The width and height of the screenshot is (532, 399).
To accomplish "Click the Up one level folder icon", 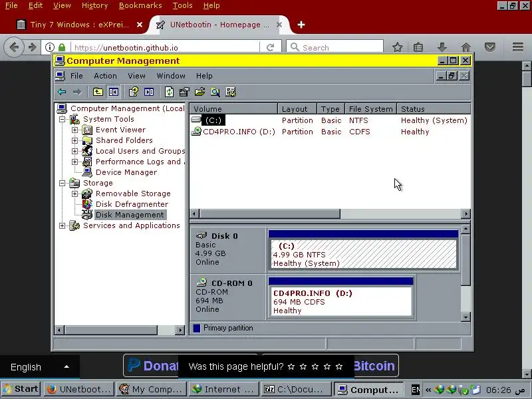I will click(x=98, y=92).
